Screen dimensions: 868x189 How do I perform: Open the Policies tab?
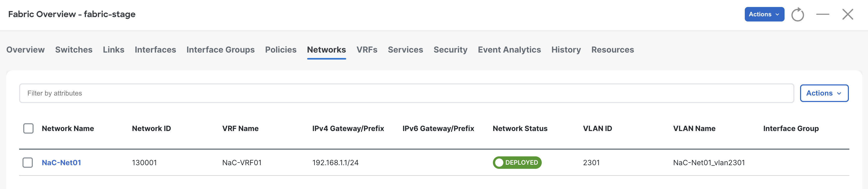[281, 50]
